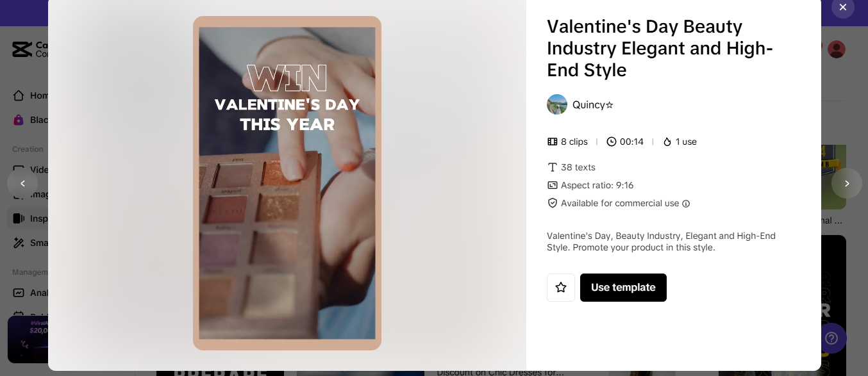This screenshot has width=868, height=376.
Task: Click the Use template button
Action: tap(623, 288)
